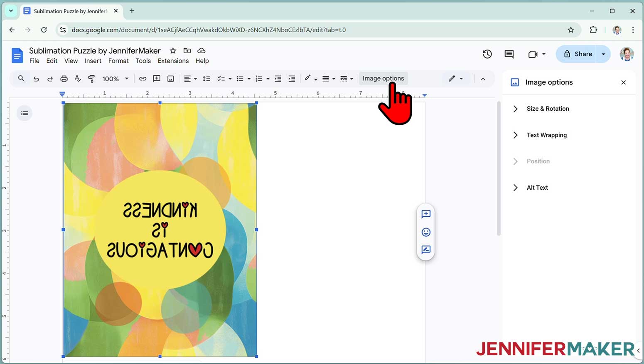This screenshot has height=364, width=644.
Task: Open the Google Docs home icon
Action: (x=17, y=55)
